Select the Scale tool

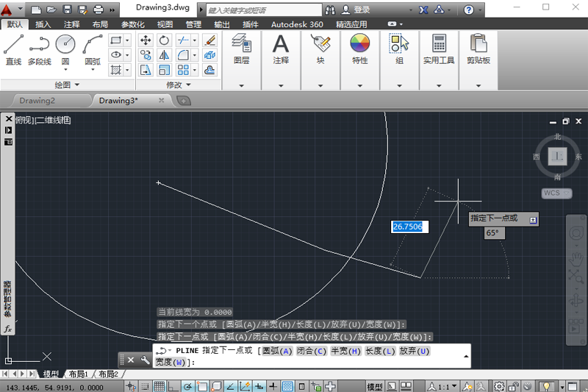point(164,70)
